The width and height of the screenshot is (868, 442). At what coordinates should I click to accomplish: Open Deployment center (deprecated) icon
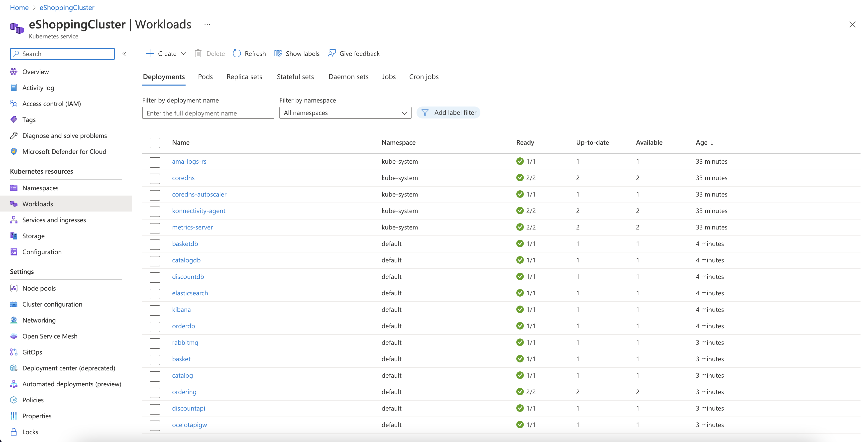click(13, 368)
